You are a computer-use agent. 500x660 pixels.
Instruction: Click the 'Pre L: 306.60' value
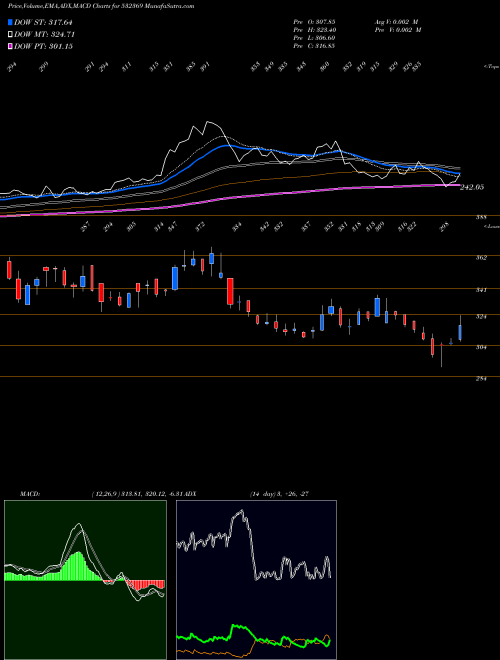point(314,38)
